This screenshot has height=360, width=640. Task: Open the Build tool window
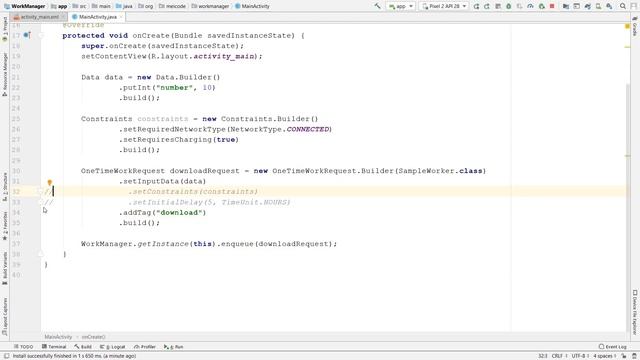(x=83, y=347)
